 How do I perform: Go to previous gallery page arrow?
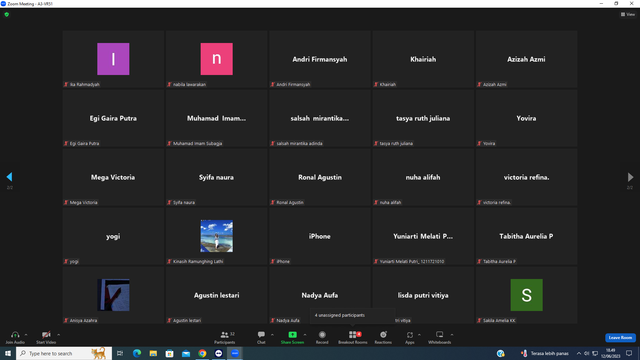(9, 177)
